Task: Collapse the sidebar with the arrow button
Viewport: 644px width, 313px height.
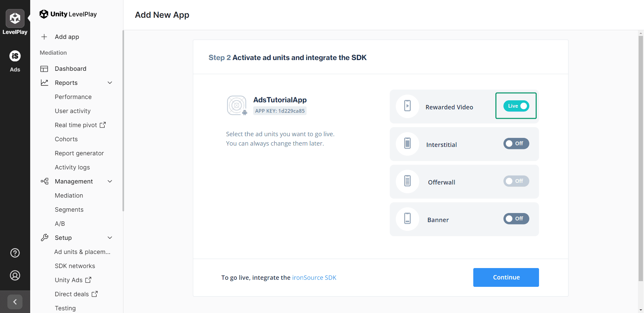Action: (x=15, y=302)
